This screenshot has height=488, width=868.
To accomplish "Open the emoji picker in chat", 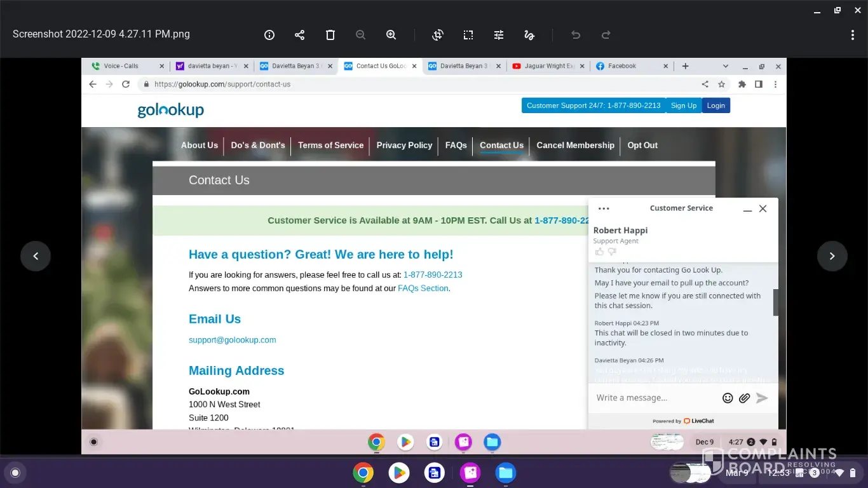I will [728, 398].
